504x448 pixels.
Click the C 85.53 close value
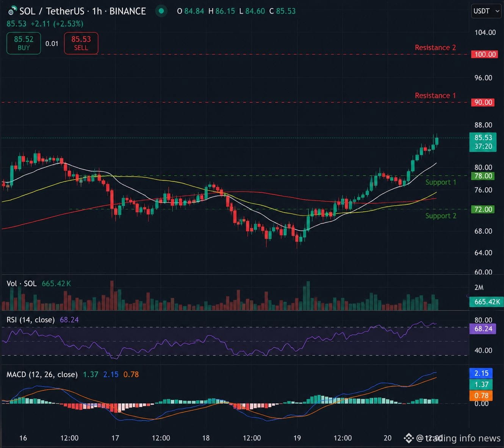click(x=282, y=11)
